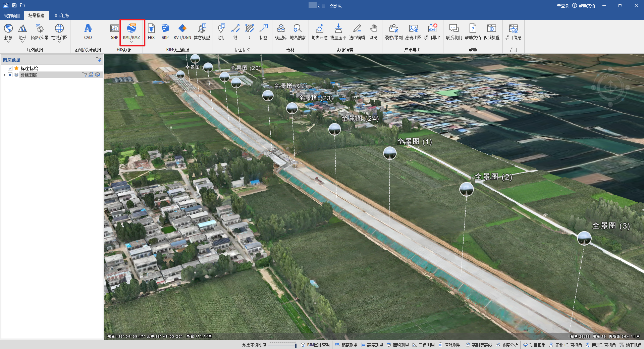Open the 在线底图 online basemap dropdown
Image resolution: width=644 pixels, height=349 pixels.
(59, 42)
